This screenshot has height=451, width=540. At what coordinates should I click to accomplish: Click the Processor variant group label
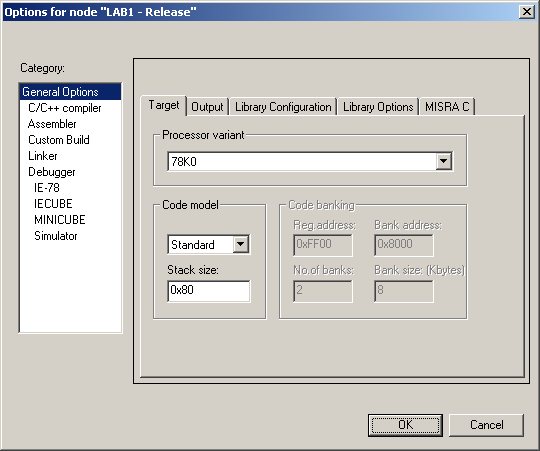tap(203, 135)
